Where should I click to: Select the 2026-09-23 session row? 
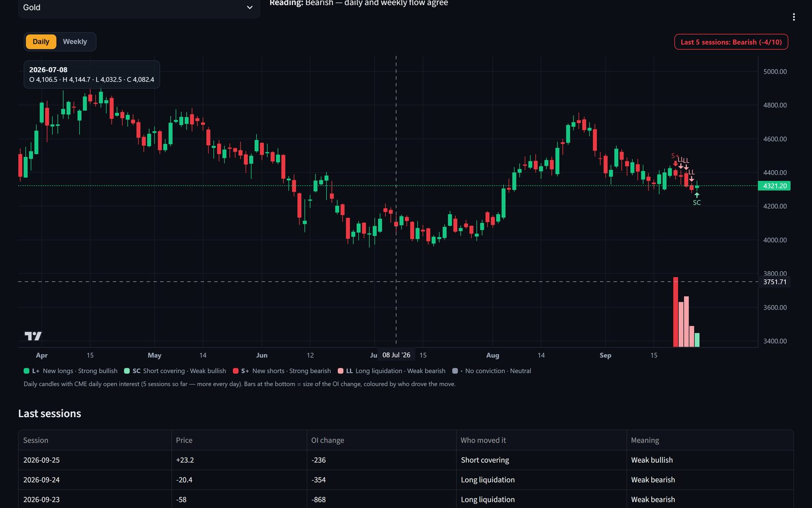(x=405, y=499)
